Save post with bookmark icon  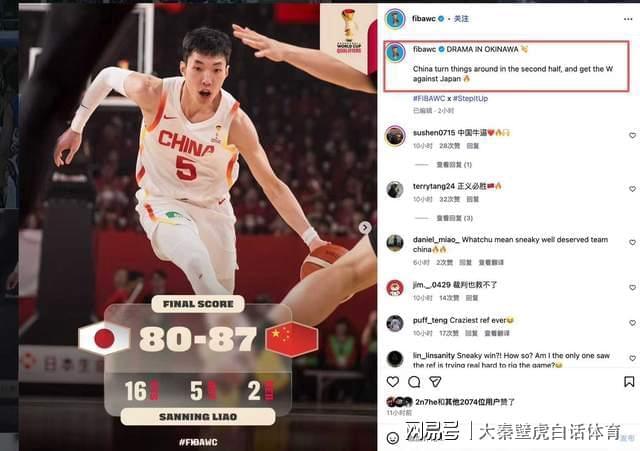629,382
